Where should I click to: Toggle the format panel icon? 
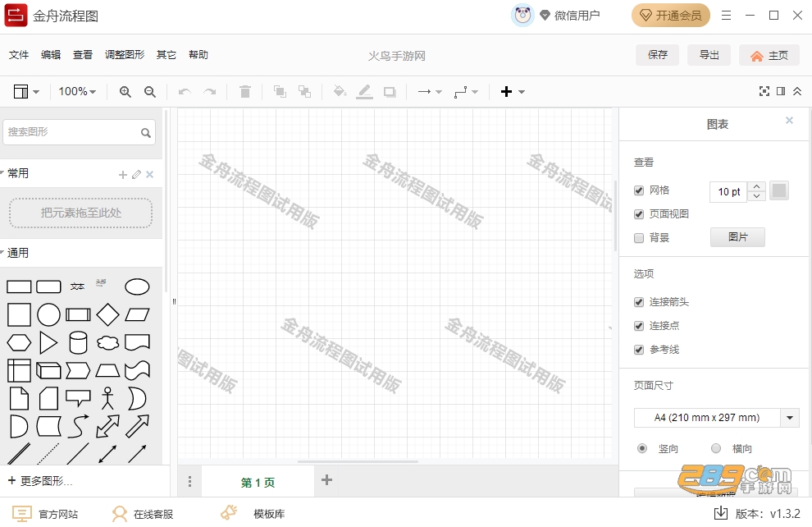pyautogui.click(x=781, y=91)
